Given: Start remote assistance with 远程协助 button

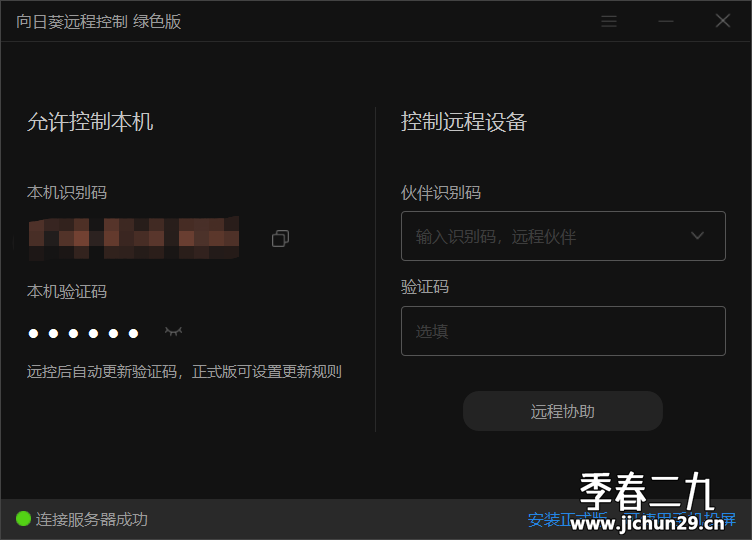Looking at the screenshot, I should 563,411.
